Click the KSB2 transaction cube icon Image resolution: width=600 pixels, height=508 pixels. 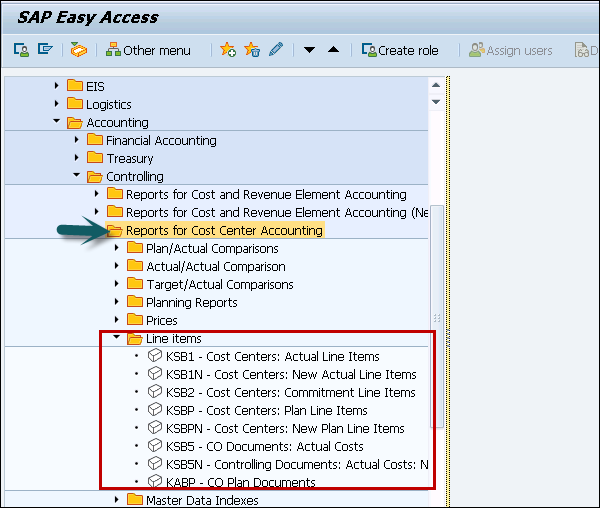tap(155, 391)
